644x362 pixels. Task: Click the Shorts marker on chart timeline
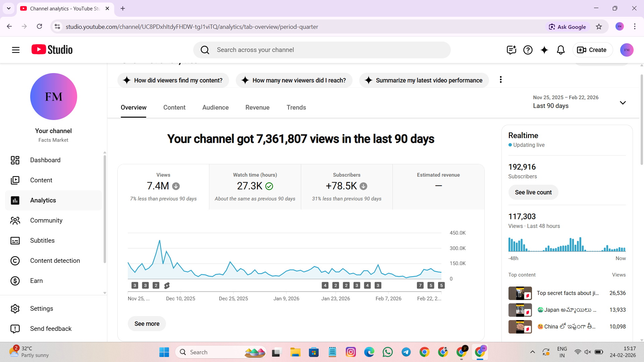tap(167, 285)
